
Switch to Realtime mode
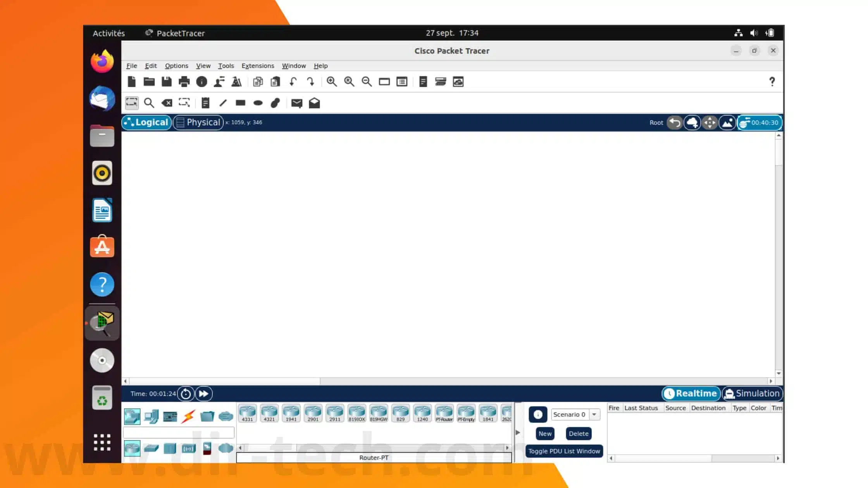click(x=691, y=393)
